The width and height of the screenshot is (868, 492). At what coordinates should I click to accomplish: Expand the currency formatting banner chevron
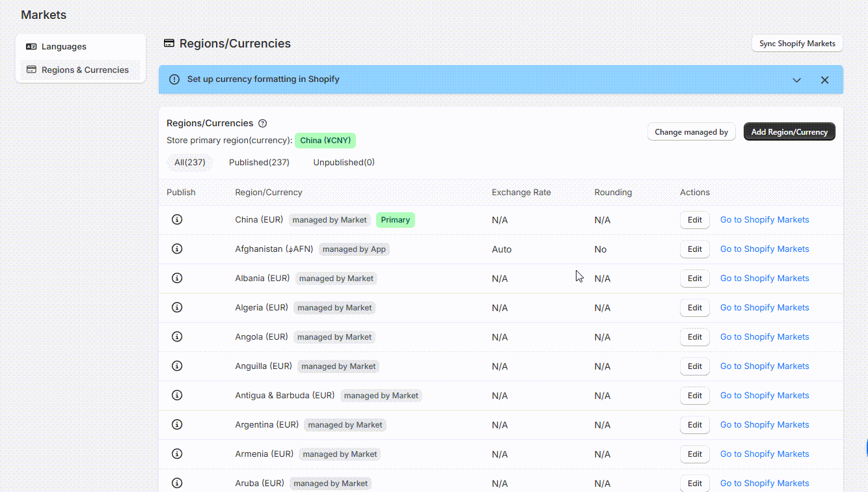[796, 80]
